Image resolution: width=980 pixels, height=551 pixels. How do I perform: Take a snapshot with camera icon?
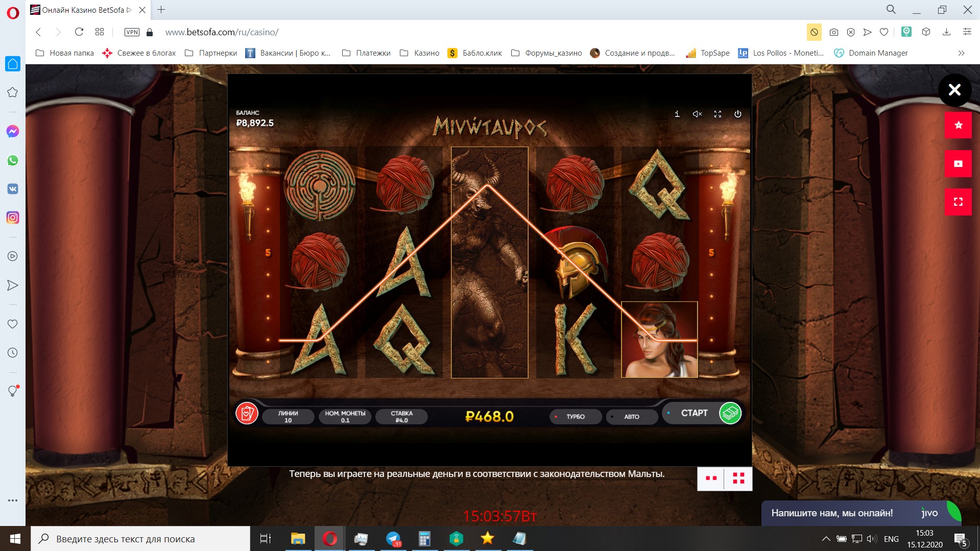(834, 32)
